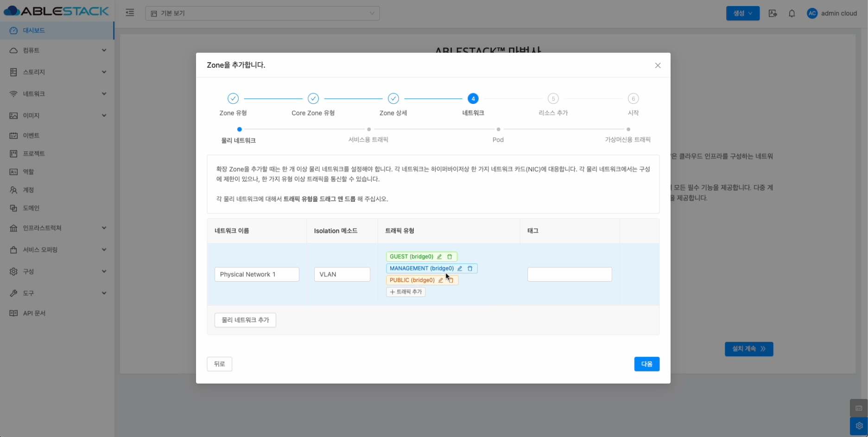Open the settings gear at bottom right

click(859, 426)
